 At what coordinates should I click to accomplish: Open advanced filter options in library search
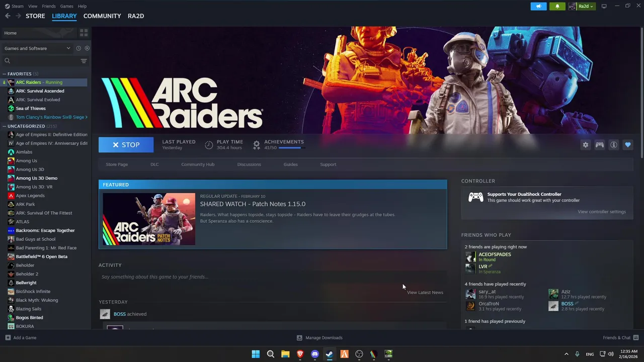pos(84,61)
